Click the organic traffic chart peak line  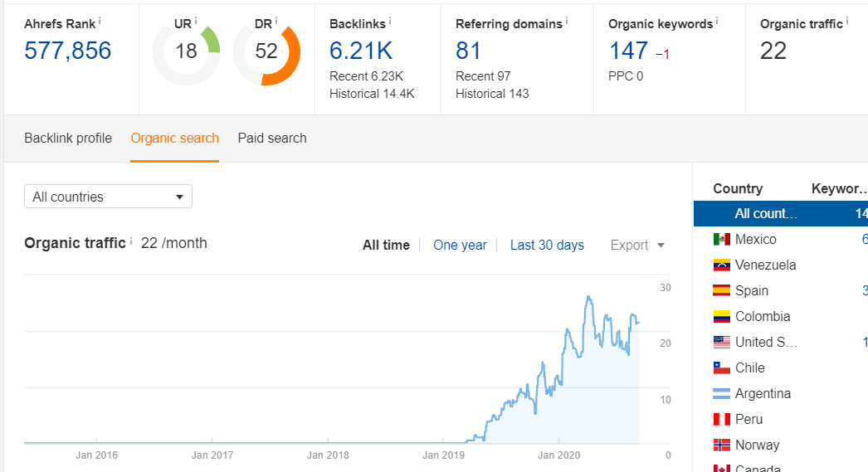click(x=588, y=297)
